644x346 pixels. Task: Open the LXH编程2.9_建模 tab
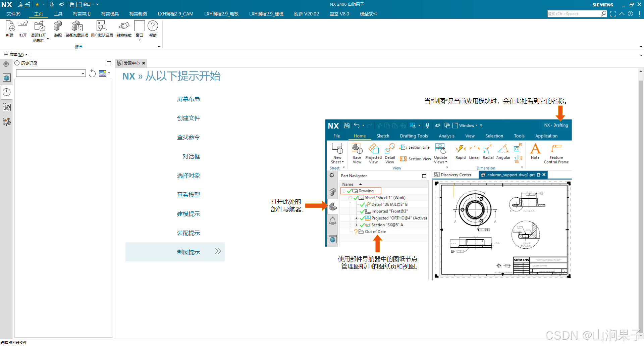coord(266,14)
